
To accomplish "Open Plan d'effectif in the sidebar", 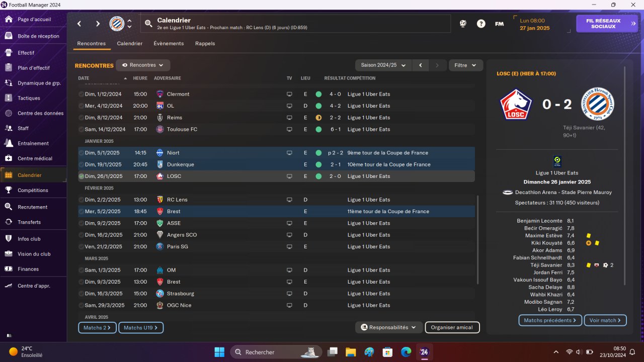I will coord(33,68).
